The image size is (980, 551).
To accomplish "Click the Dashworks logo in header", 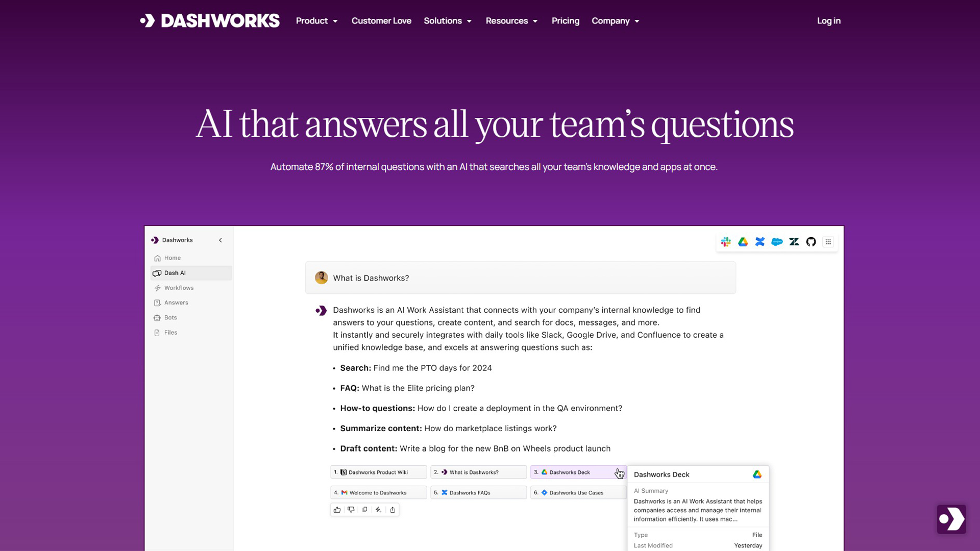I will (210, 21).
